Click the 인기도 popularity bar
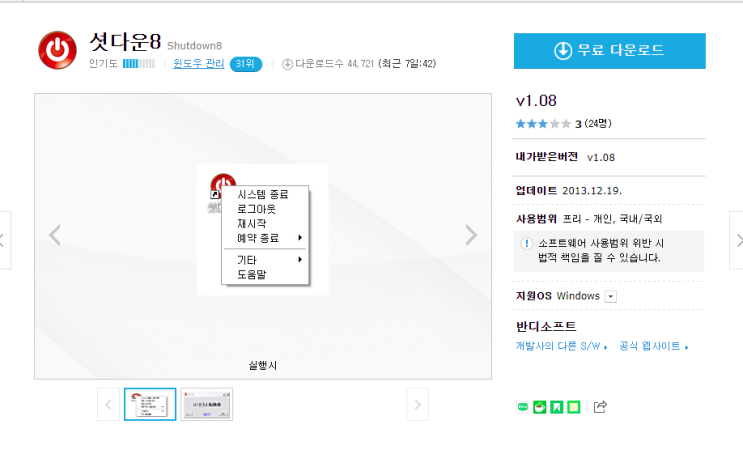 138,63
